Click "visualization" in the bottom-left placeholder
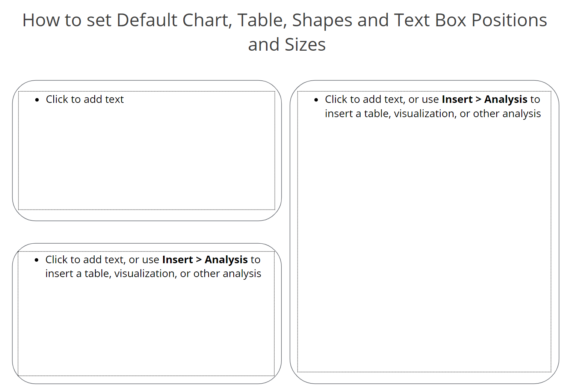Screen dimensions: 574x392 [x=145, y=274]
